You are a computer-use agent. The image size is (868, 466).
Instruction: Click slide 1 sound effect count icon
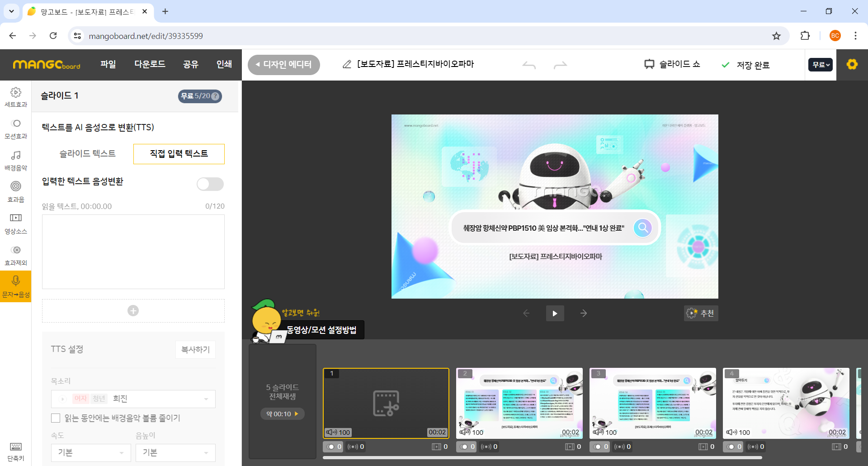tap(353, 447)
